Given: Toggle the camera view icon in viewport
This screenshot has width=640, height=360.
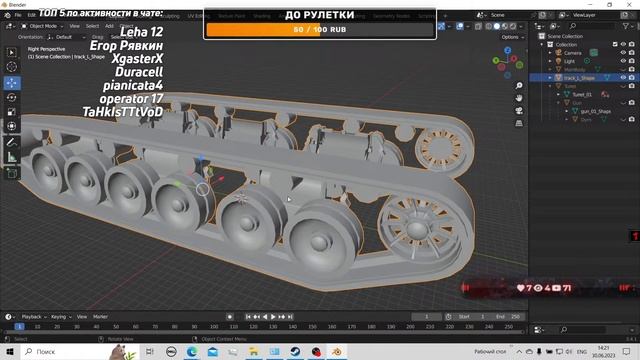Looking at the screenshot, I should click(519, 111).
